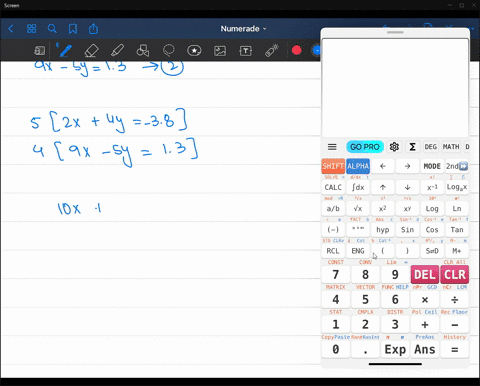Tap the multiplication × key

tap(425, 300)
